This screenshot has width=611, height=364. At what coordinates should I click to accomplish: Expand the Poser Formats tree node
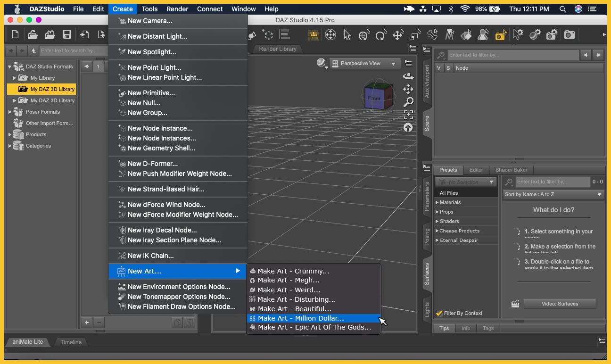pyautogui.click(x=10, y=112)
